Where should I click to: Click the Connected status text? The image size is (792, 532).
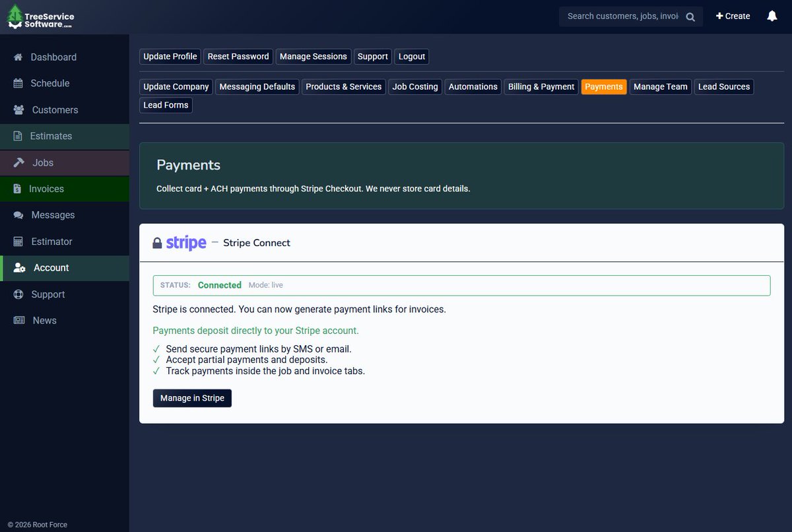click(220, 285)
